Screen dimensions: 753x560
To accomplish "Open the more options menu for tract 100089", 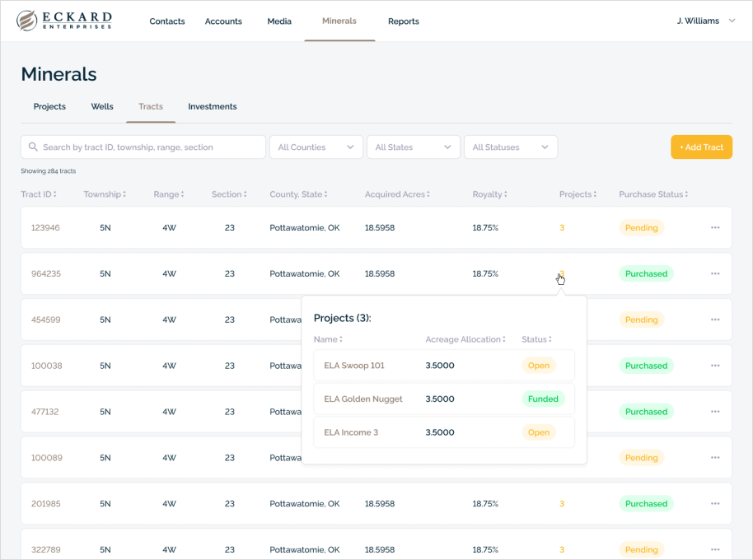I will pyautogui.click(x=715, y=458).
